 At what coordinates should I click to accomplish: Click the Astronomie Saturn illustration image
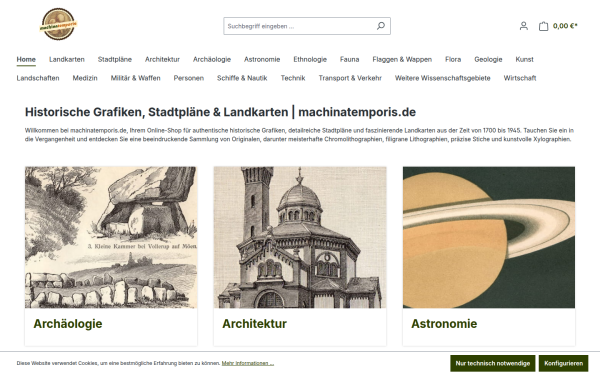(489, 237)
